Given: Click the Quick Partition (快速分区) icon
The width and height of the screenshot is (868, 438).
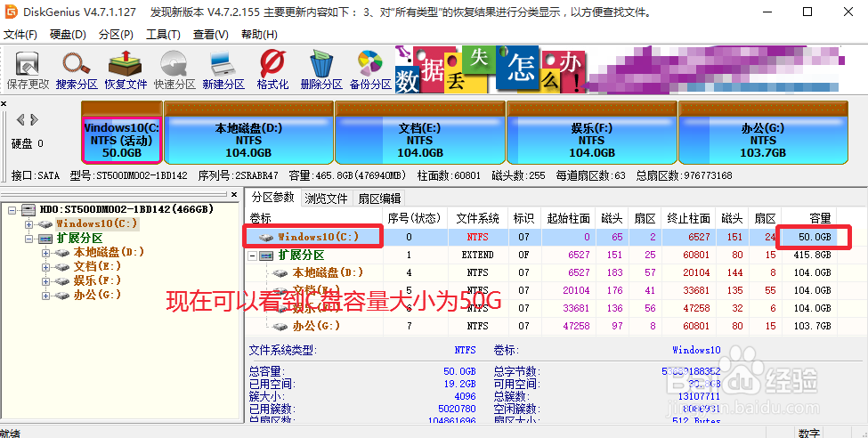Looking at the screenshot, I should (174, 70).
